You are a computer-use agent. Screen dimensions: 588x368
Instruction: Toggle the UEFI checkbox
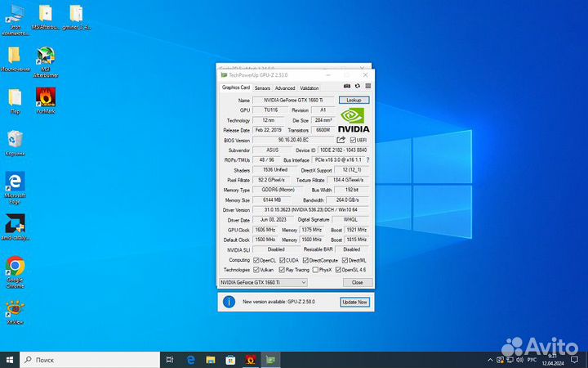tap(353, 140)
